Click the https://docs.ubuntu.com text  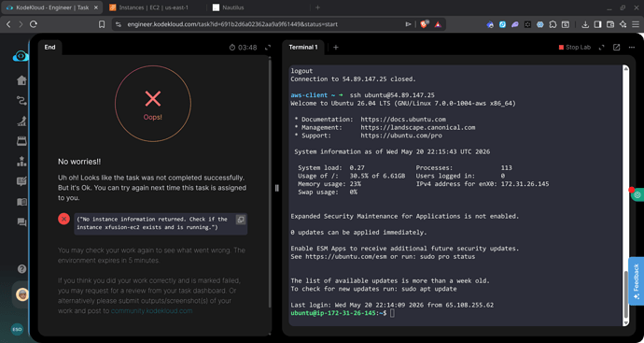point(403,120)
